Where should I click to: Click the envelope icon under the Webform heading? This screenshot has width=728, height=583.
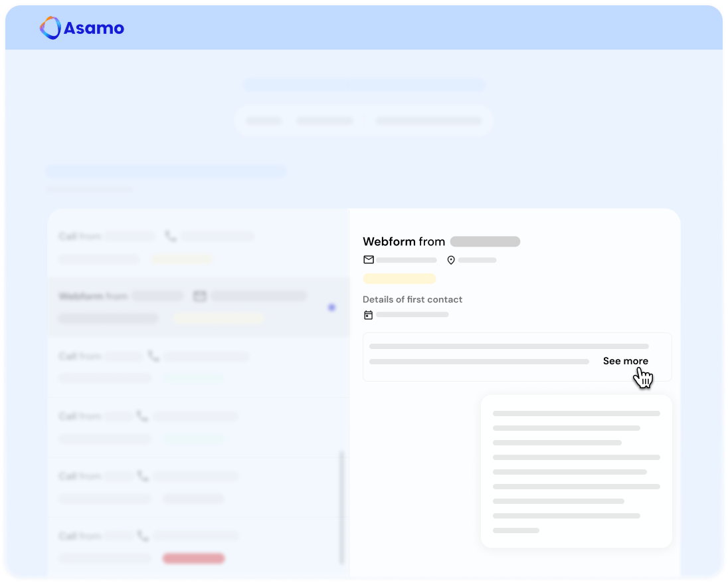click(369, 260)
